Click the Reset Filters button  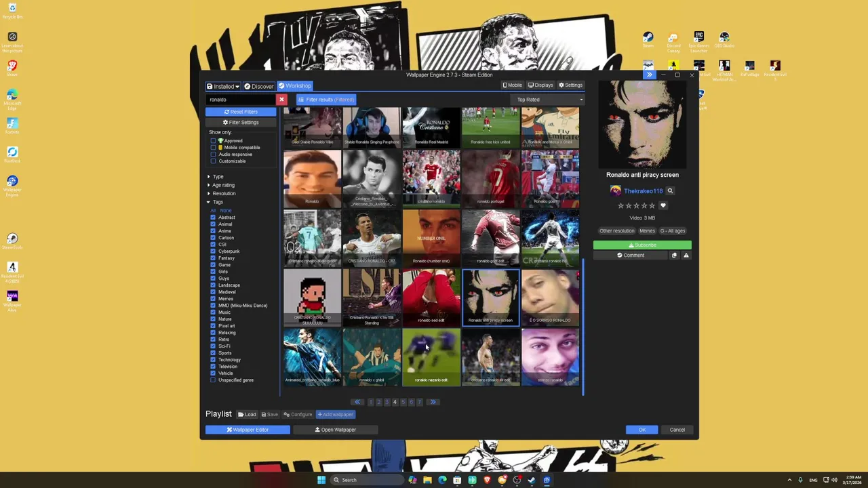coord(241,112)
